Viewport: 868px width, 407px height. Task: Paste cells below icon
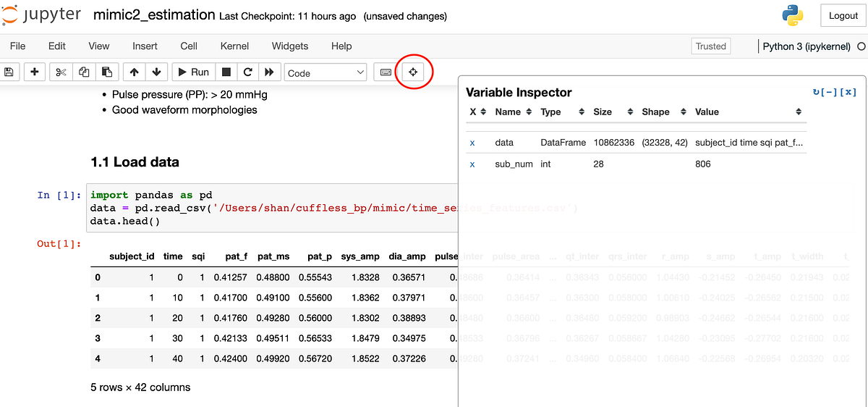(106, 72)
